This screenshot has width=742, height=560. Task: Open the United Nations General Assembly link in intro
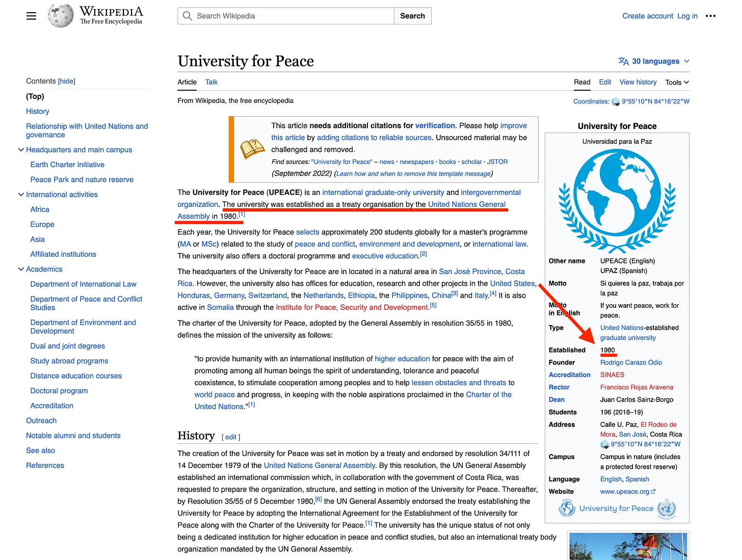[x=467, y=204]
